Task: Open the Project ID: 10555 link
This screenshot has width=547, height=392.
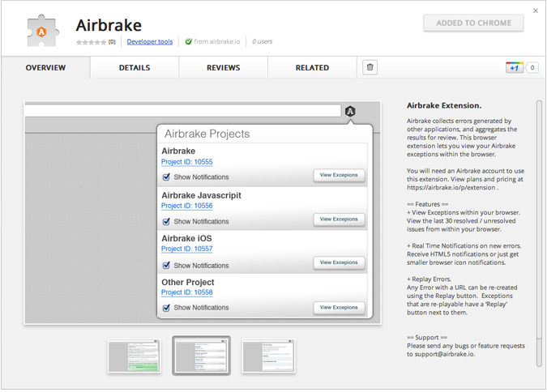Action: tap(186, 162)
